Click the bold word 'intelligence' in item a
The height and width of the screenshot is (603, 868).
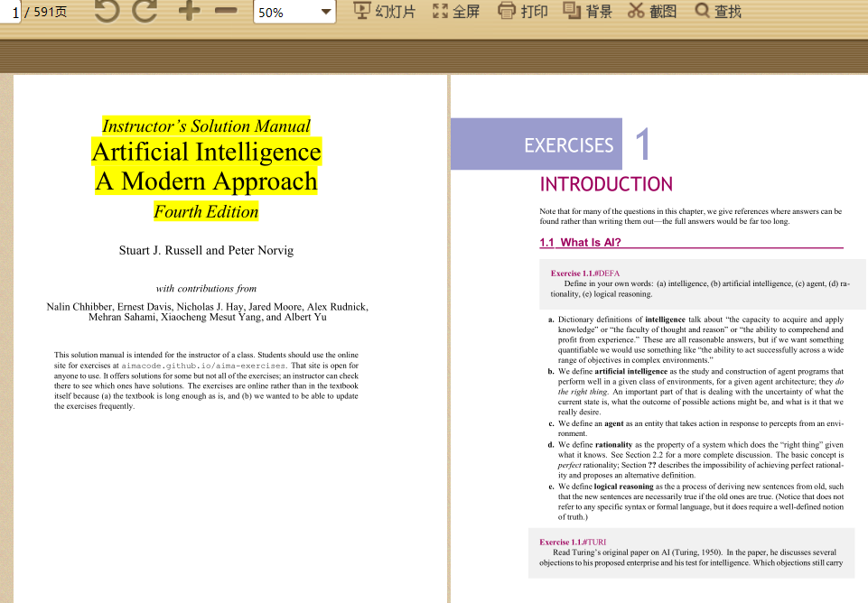(x=666, y=320)
